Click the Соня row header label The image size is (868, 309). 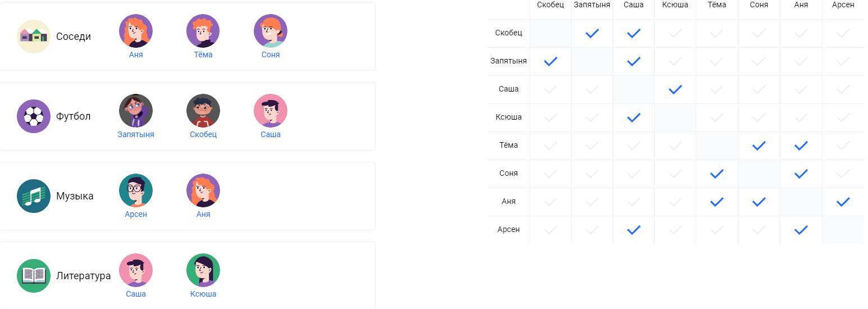tap(509, 173)
